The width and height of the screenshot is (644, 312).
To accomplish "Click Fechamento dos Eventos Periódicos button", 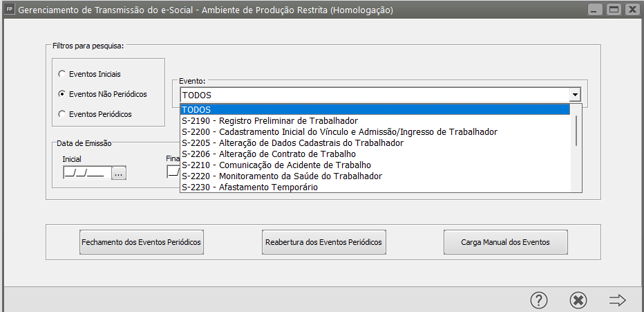I will coord(142,242).
